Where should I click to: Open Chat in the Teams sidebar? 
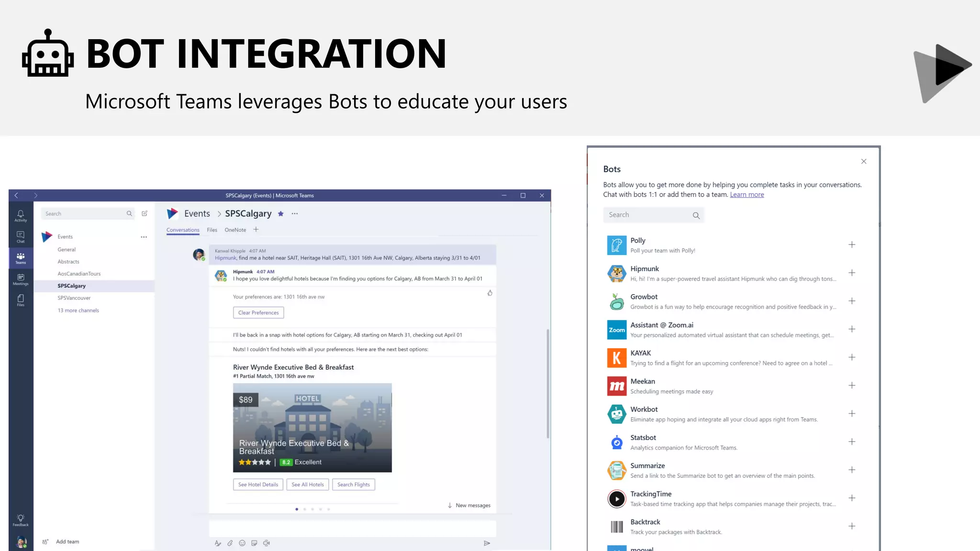click(x=21, y=237)
